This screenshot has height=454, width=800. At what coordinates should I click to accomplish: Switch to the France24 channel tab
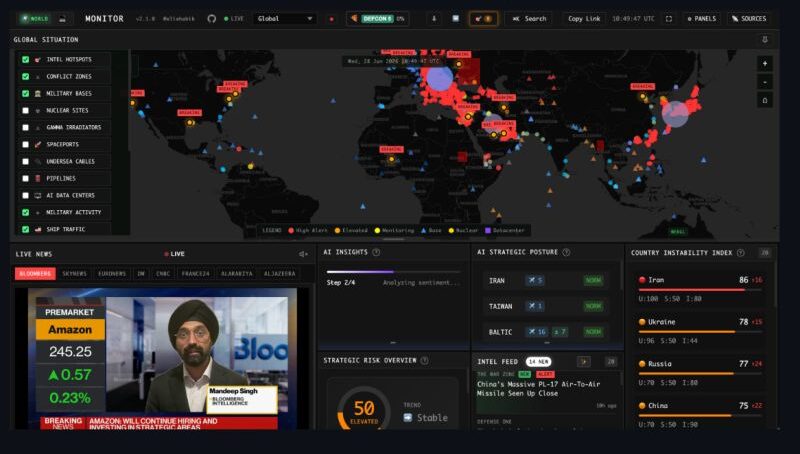[x=195, y=274]
